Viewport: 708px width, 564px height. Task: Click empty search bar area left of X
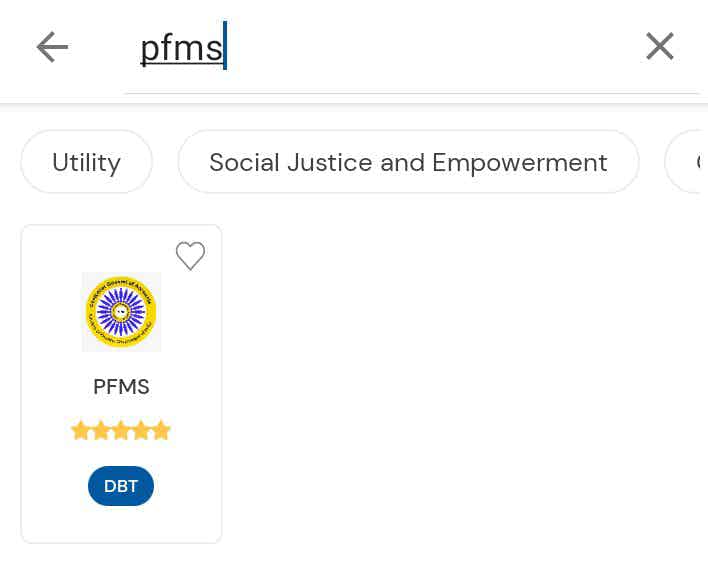pyautogui.click(x=450, y=48)
